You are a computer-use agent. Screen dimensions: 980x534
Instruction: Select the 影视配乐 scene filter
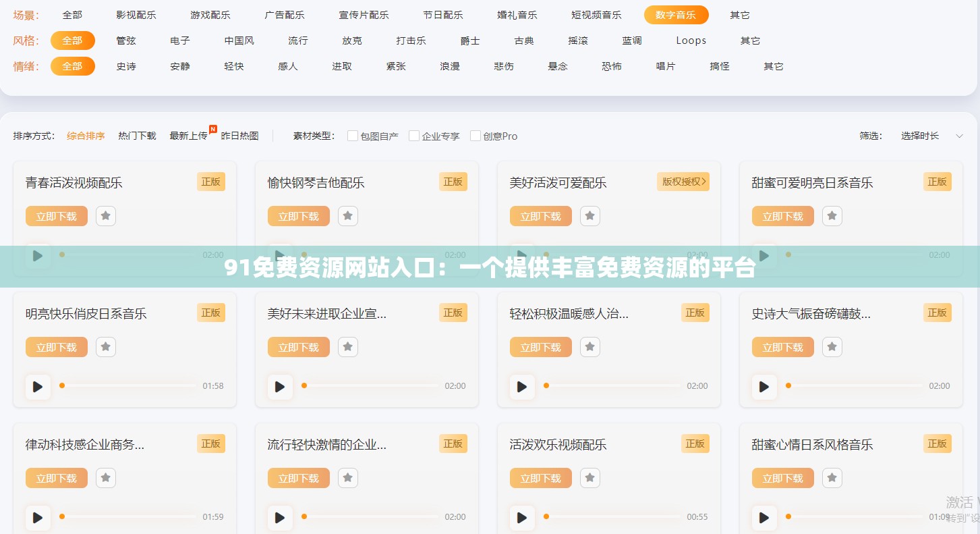[x=136, y=15]
